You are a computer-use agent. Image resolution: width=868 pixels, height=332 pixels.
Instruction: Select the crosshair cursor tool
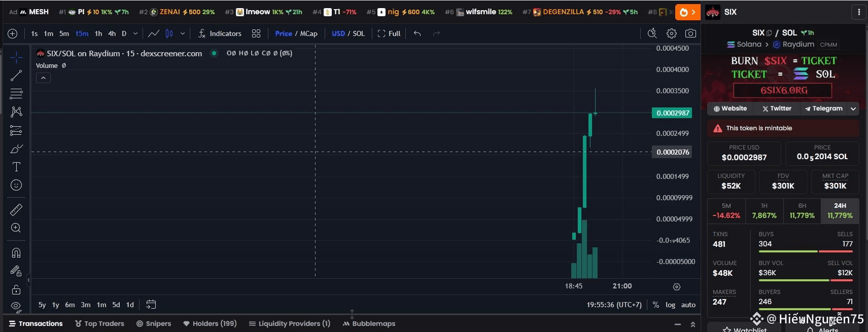(x=16, y=57)
